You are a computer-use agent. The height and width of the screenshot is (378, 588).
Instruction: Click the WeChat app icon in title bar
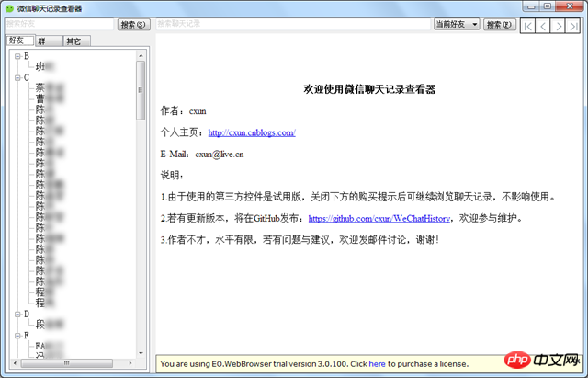[x=9, y=8]
